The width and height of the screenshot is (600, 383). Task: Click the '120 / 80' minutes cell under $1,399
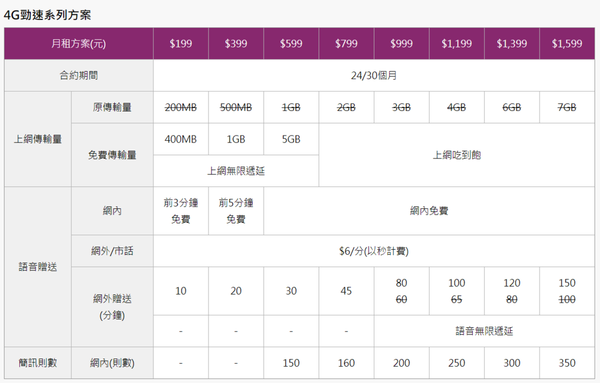[x=512, y=291]
